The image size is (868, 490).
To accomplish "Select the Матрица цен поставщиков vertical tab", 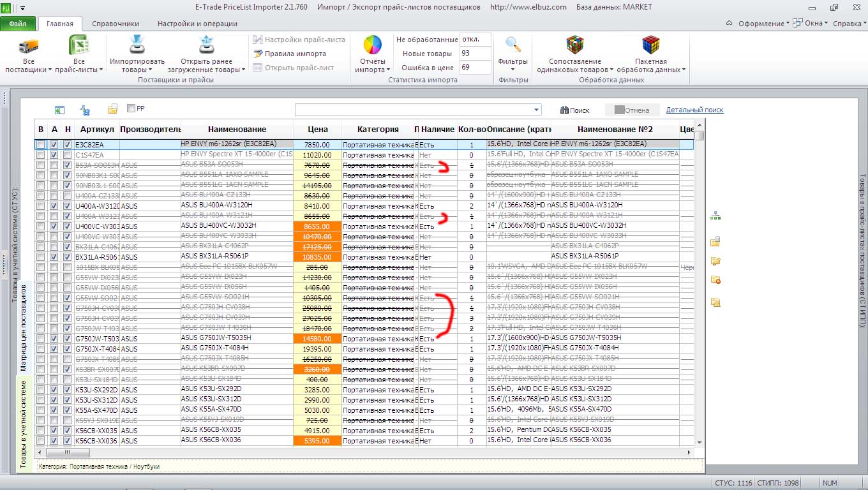I will tap(24, 328).
